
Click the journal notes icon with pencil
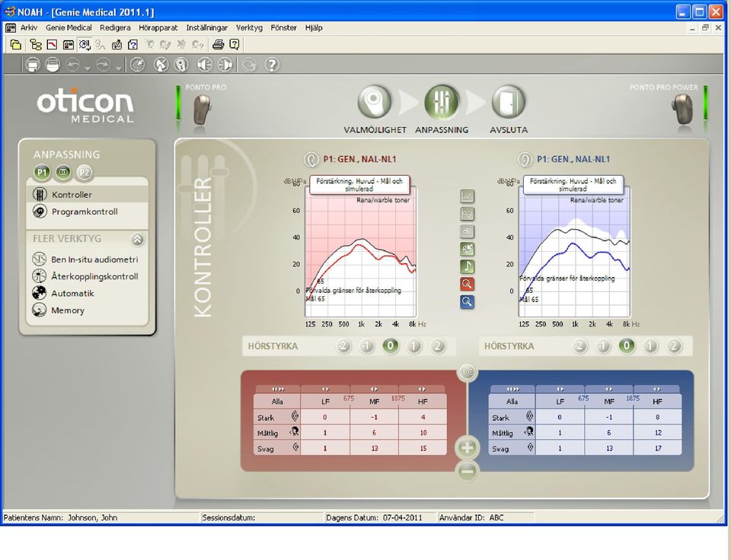point(117,45)
